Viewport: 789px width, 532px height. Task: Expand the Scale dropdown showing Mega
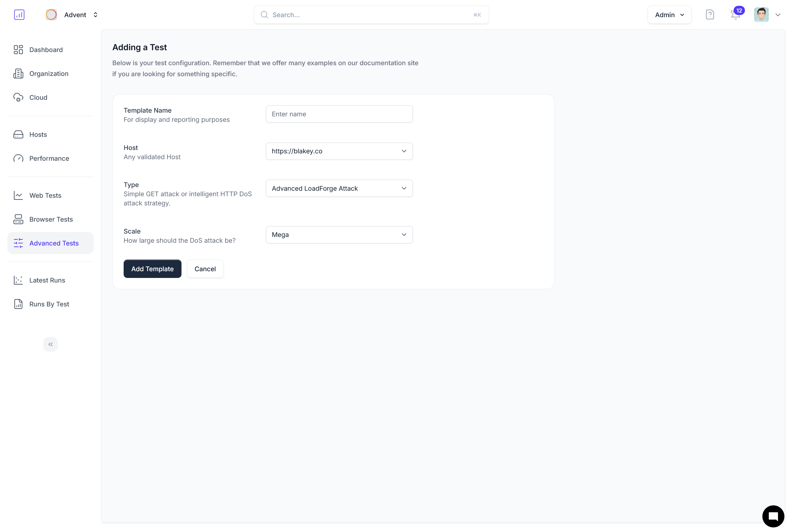pyautogui.click(x=339, y=235)
